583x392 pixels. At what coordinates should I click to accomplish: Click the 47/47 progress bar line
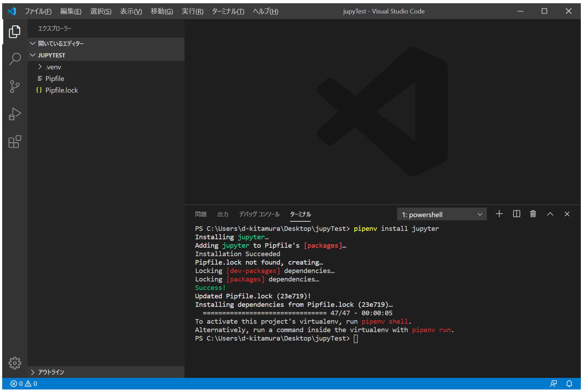point(298,313)
